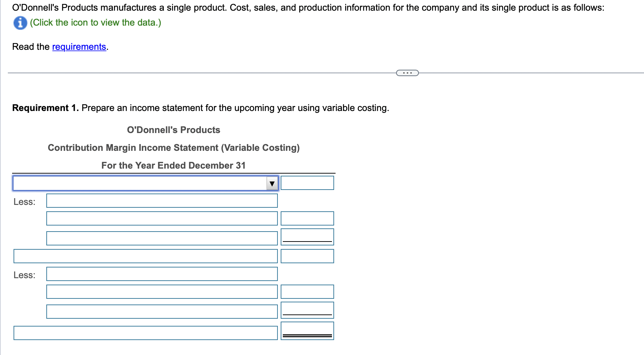Click the subtotal amount field above the lower Less:
The image size is (644, 355).
pyautogui.click(x=307, y=256)
